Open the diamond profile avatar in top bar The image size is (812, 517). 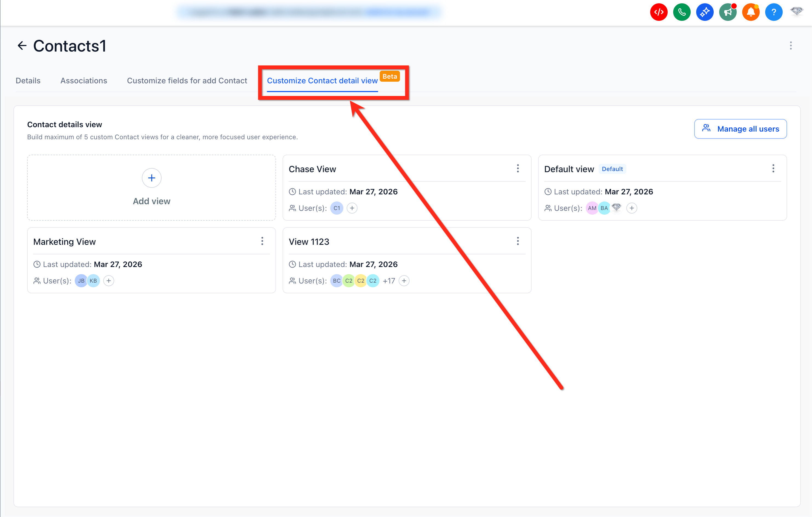[x=796, y=12]
